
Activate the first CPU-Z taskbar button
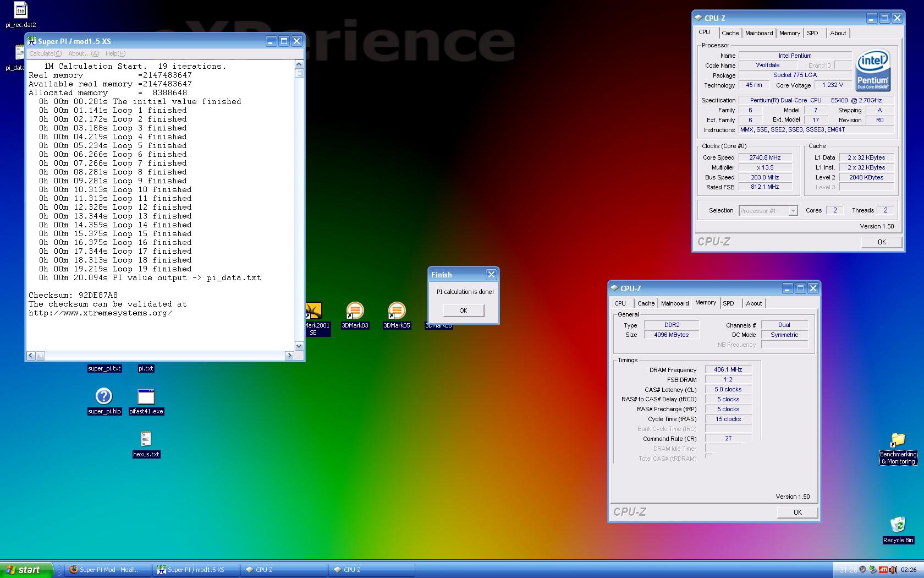pos(284,570)
